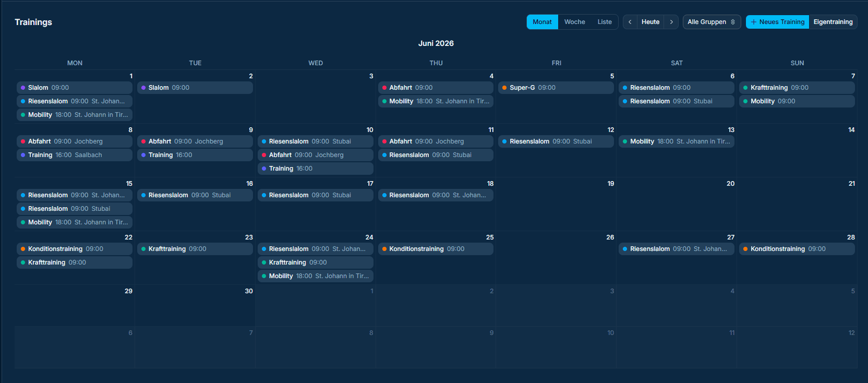Select the empty day cell June 3
The width and height of the screenshot is (868, 383).
click(x=316, y=97)
